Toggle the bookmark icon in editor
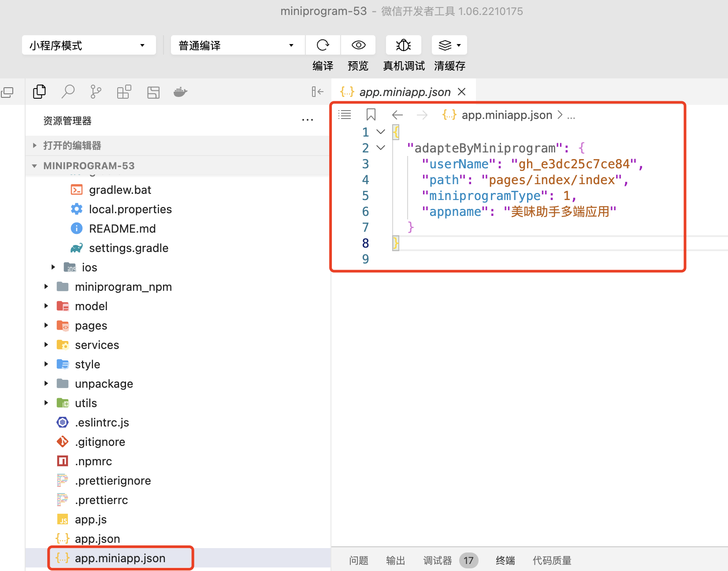The width and height of the screenshot is (728, 571). point(371,115)
